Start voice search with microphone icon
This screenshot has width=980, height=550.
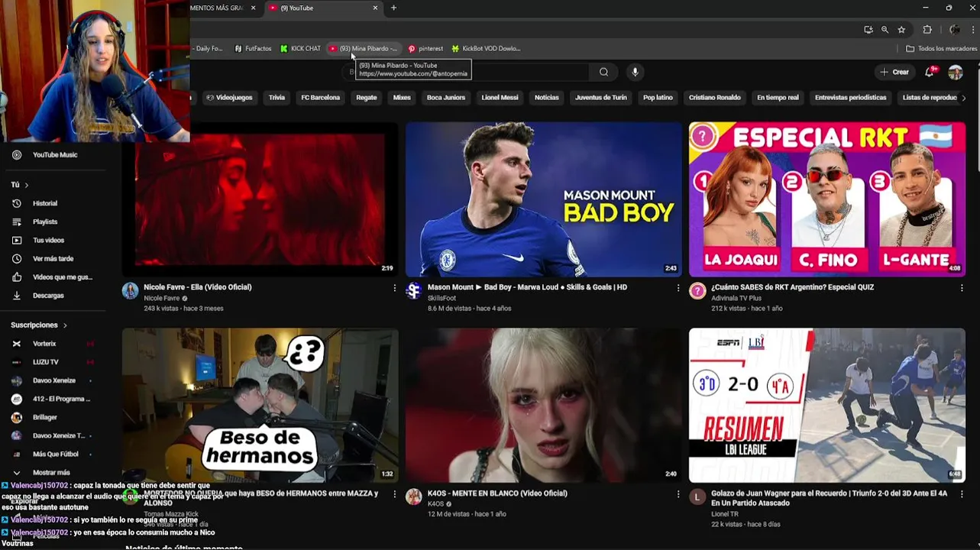pyautogui.click(x=635, y=72)
